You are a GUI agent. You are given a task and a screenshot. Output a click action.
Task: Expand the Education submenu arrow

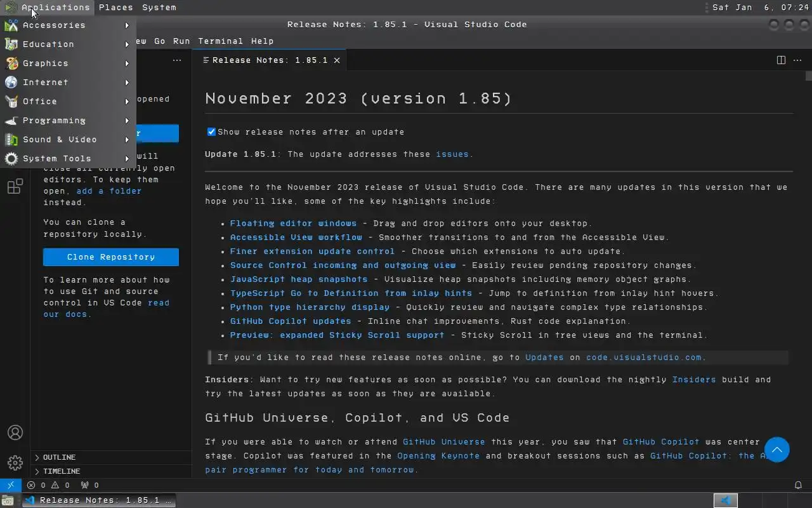[x=127, y=44]
